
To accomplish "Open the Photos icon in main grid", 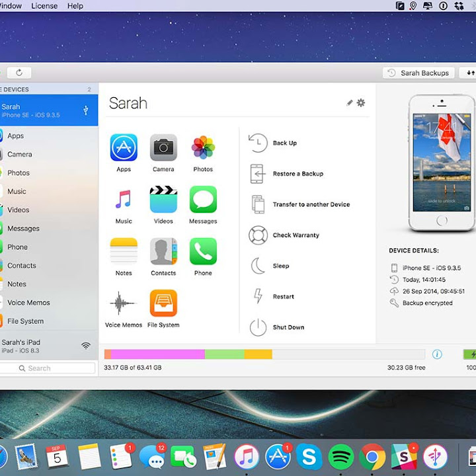I will pos(203,147).
